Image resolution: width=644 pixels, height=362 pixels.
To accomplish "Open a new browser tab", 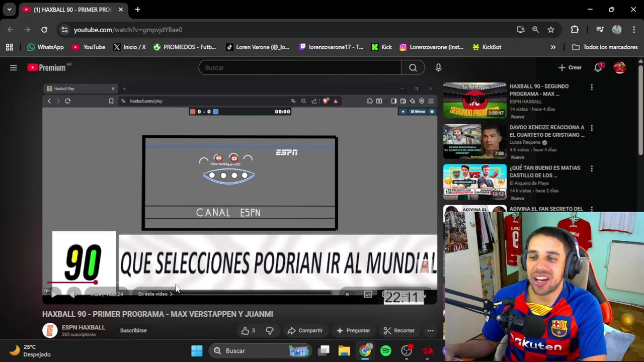I will pyautogui.click(x=137, y=10).
